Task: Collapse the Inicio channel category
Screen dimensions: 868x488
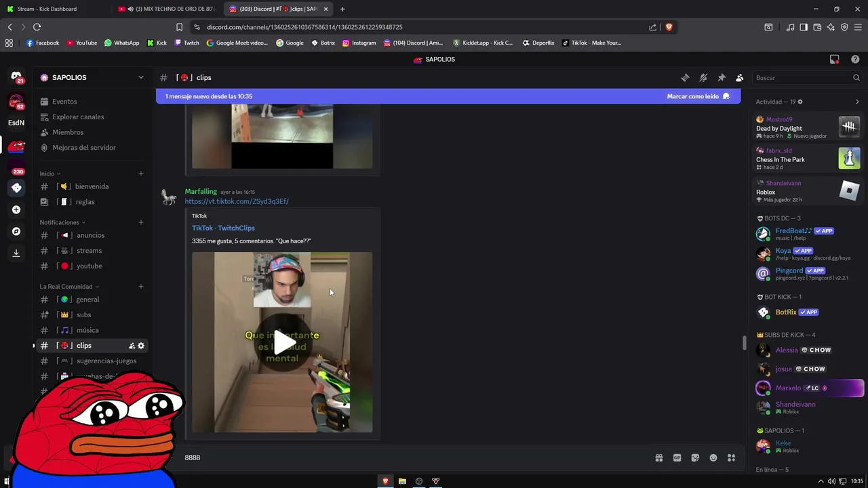Action: pos(50,174)
